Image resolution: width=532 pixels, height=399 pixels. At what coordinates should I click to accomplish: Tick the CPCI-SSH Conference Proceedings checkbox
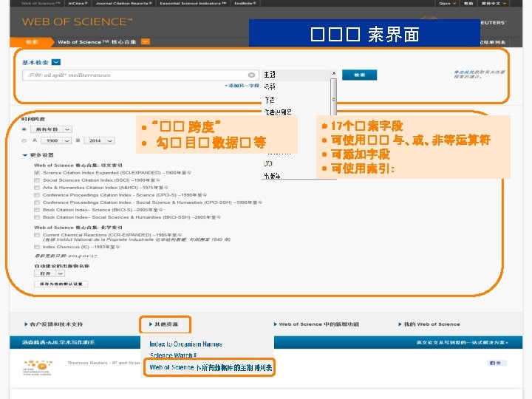(37, 202)
